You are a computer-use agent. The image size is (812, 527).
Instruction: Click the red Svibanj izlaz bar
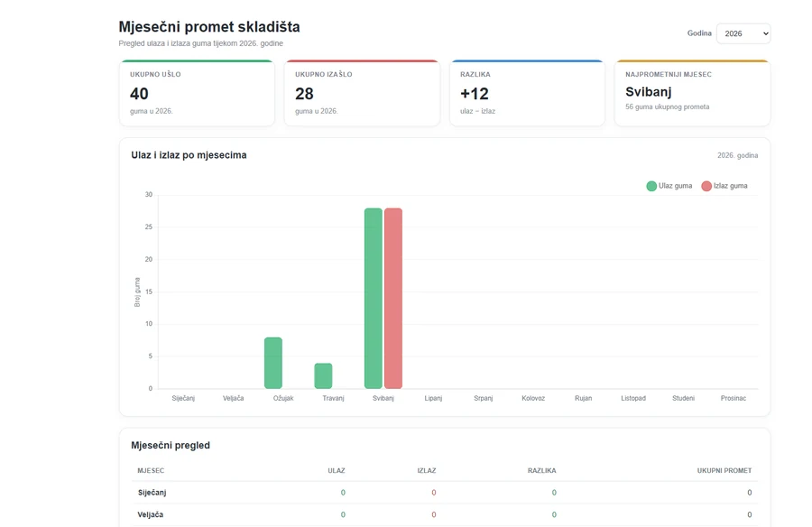tap(393, 299)
